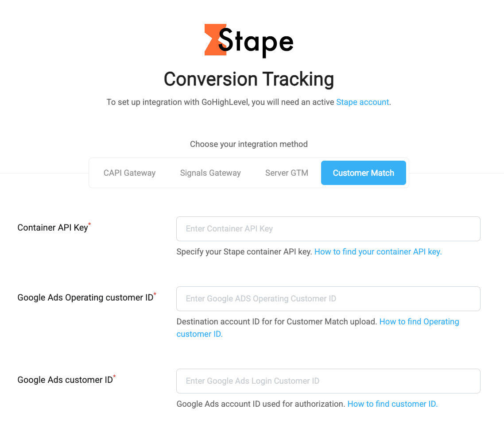Select the Customer Match tab

click(363, 173)
